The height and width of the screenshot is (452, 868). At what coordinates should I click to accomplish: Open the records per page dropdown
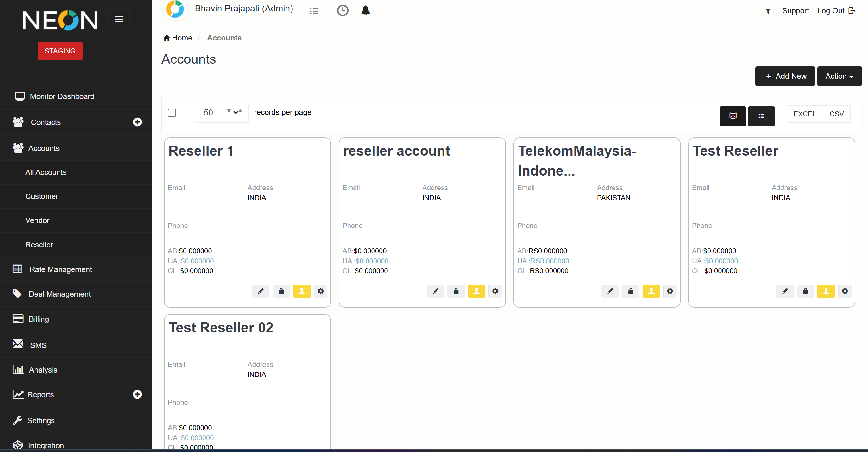[236, 113]
